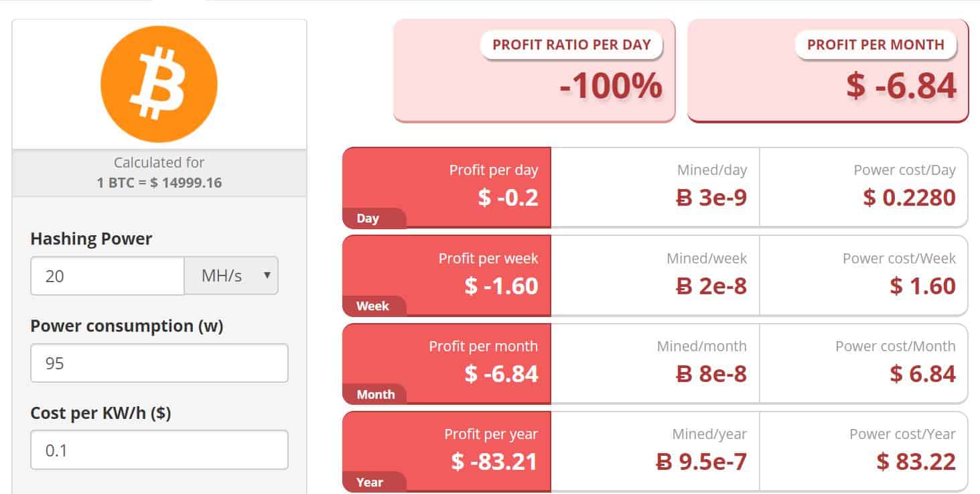The width and height of the screenshot is (980, 494).
Task: Select the Cost per KW/h input
Action: tap(159, 450)
